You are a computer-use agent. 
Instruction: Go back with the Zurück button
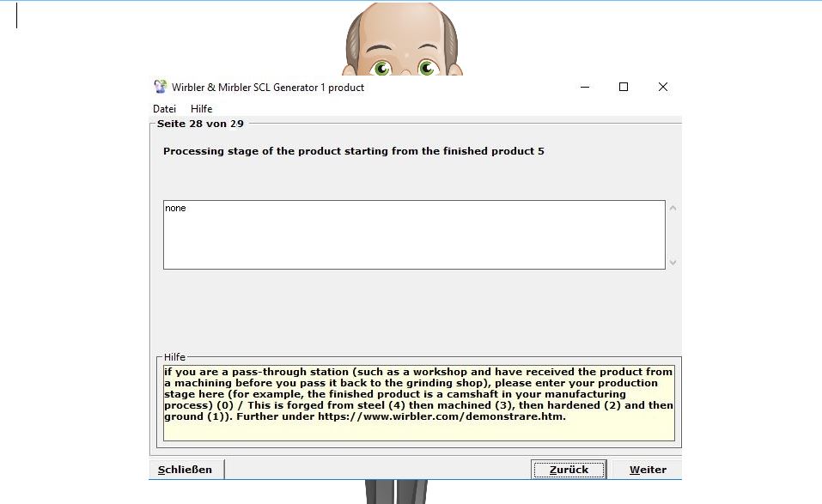coord(569,470)
